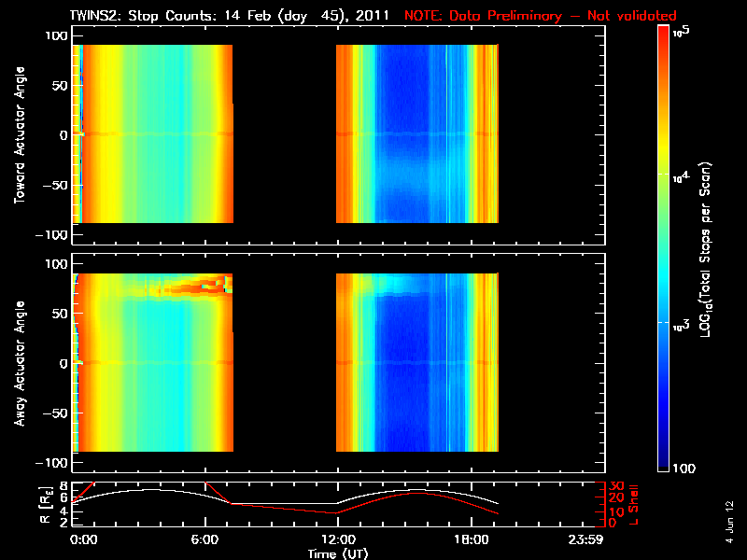This screenshot has height=560, width=747.
Task: Click the red "10" L Shell tick label
Action: (616, 511)
